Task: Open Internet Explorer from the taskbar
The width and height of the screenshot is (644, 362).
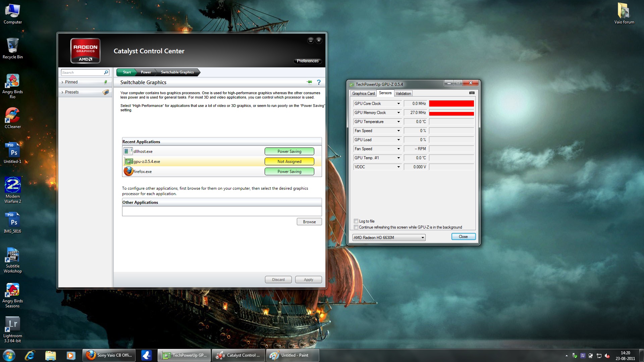Action: point(30,355)
